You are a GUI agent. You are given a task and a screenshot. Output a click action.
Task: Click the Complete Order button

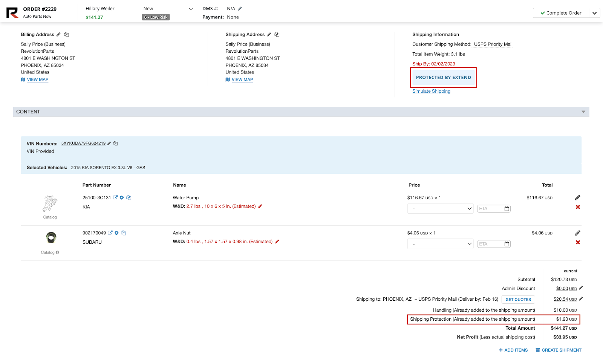click(x=561, y=13)
